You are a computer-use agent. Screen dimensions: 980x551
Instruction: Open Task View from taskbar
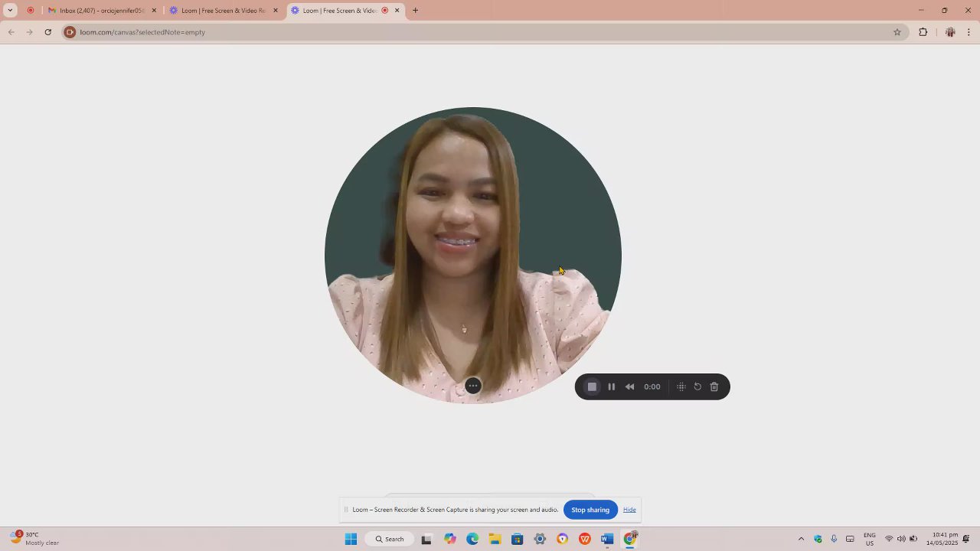(x=426, y=540)
